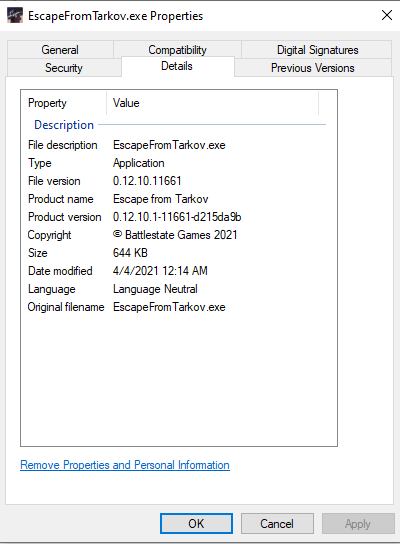This screenshot has height=544, width=400.
Task: Select the Language Neutral value
Action: point(155,289)
